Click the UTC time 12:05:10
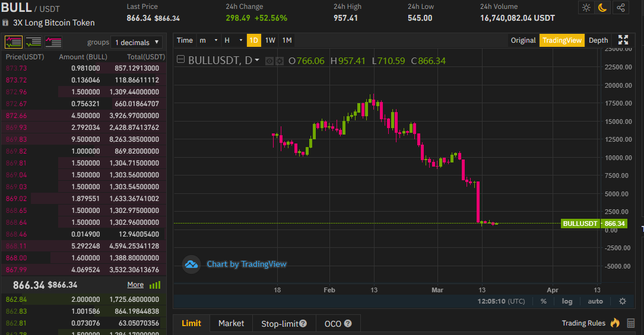 (501, 301)
